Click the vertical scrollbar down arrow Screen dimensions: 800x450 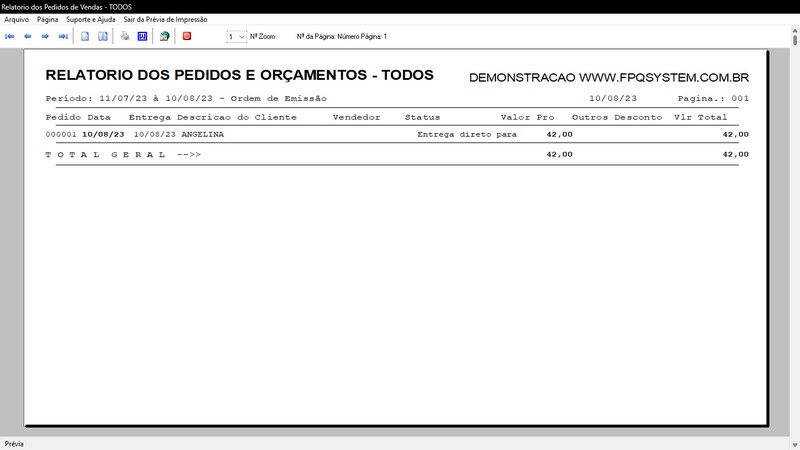pyautogui.click(x=795, y=445)
